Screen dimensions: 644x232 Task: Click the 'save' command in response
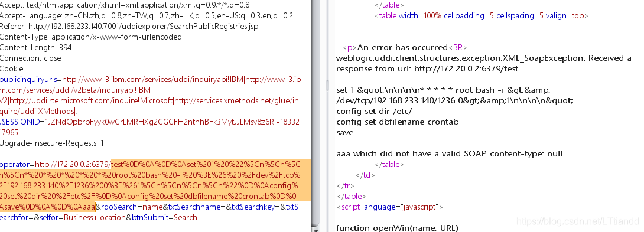tap(344, 133)
